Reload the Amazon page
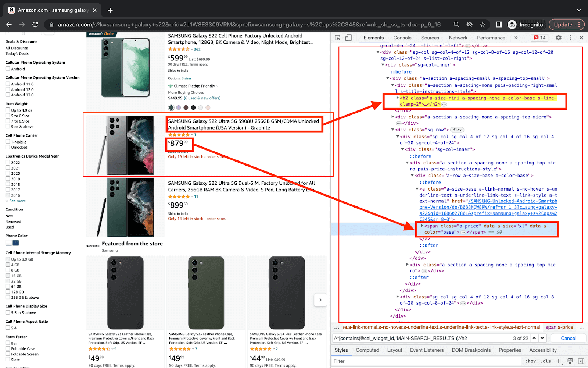Image resolution: width=588 pixels, height=368 pixels. tap(35, 25)
